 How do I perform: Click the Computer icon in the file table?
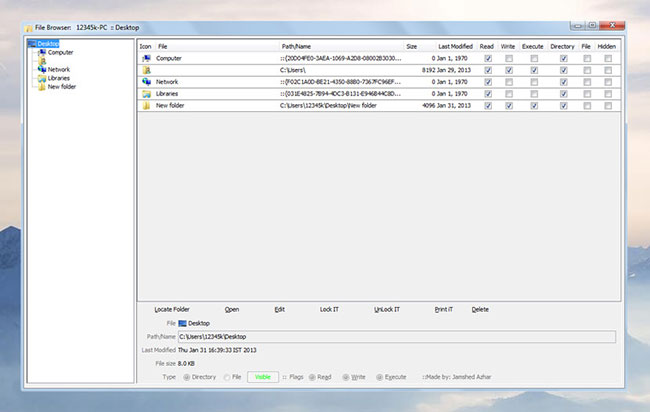(146, 58)
